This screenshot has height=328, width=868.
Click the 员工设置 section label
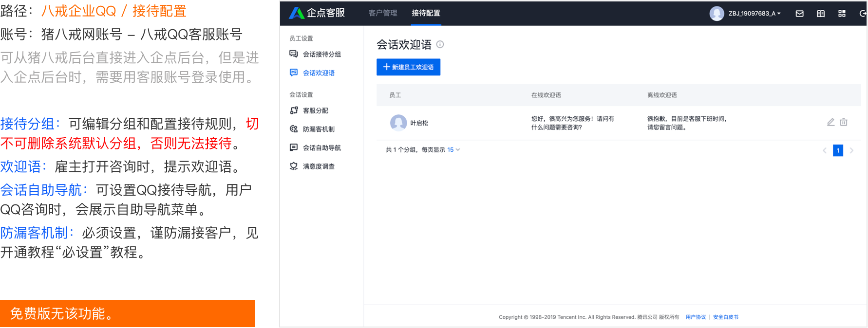301,38
